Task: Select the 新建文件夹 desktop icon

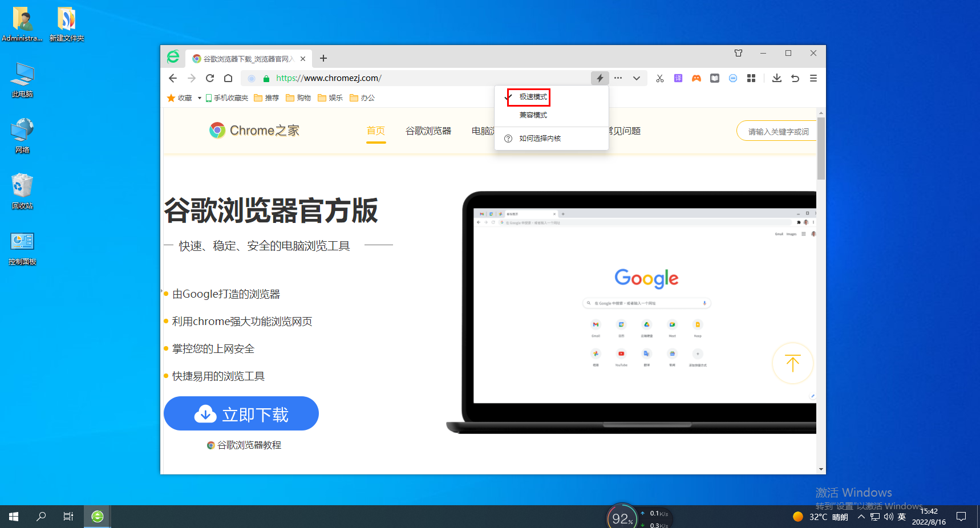Action: (x=67, y=25)
